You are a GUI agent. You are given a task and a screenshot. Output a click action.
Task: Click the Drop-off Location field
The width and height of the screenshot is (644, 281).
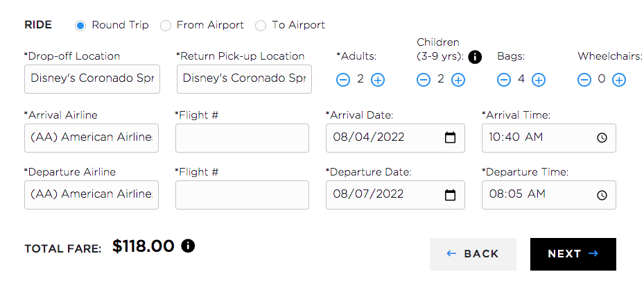coord(92,79)
